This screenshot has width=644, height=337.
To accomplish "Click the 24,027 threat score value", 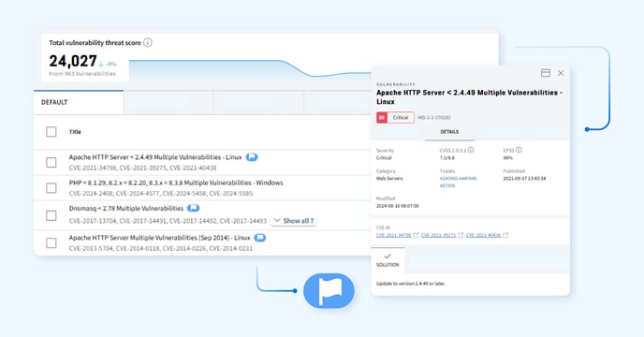I will (73, 61).
